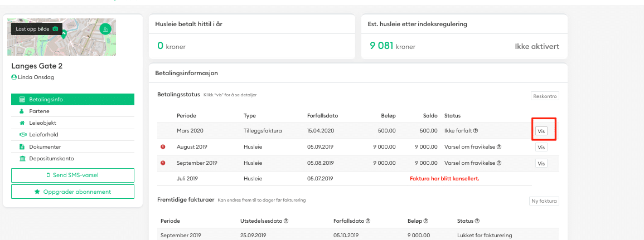This screenshot has height=240, width=644.
Task: Click the green street-view icon on the map
Action: point(105,29)
